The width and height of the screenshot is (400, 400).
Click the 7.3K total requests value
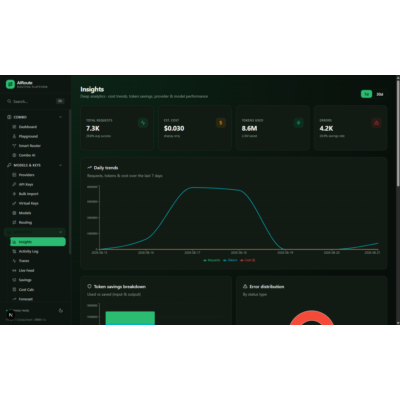93,128
